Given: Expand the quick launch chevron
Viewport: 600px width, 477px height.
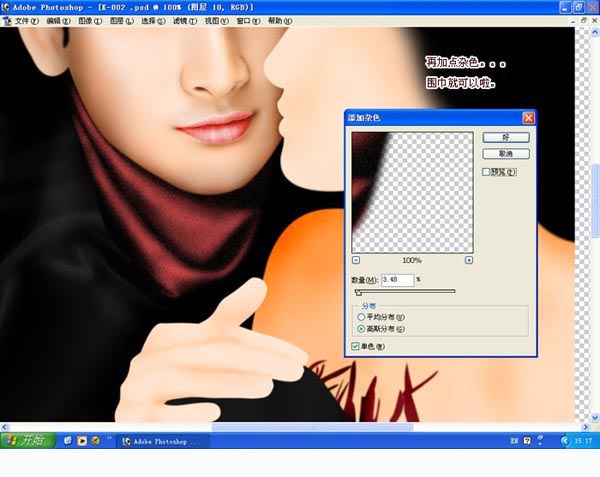Looking at the screenshot, I should pos(109,438).
